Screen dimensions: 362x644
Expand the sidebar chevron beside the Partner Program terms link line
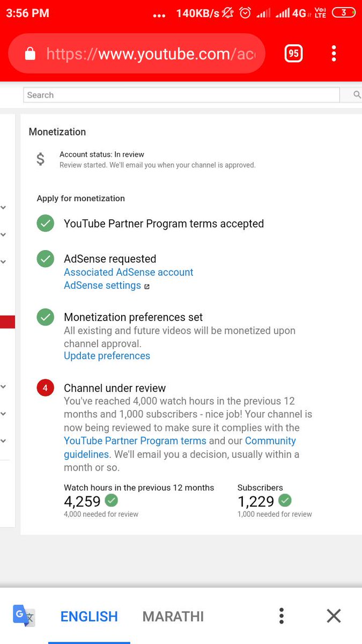[x=3, y=441]
